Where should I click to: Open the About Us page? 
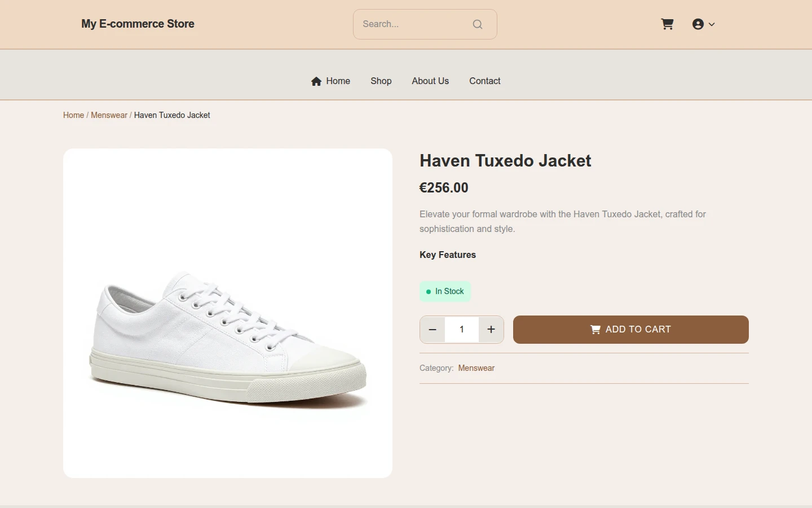coord(430,81)
